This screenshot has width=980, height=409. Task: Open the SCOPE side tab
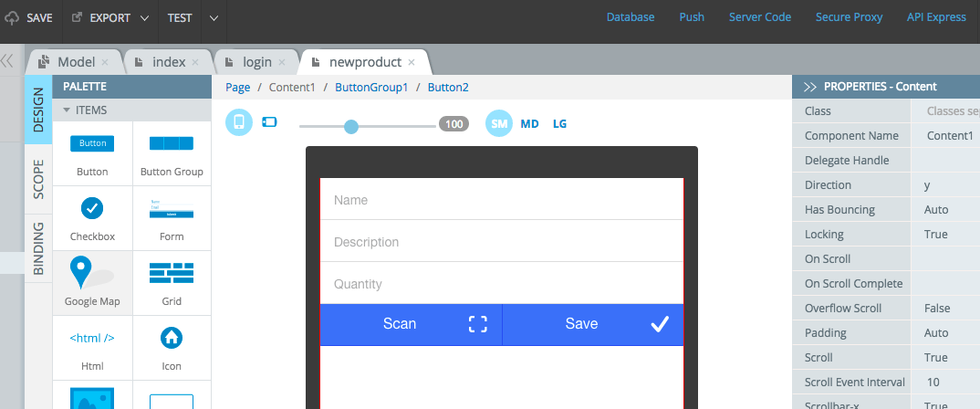(38, 180)
